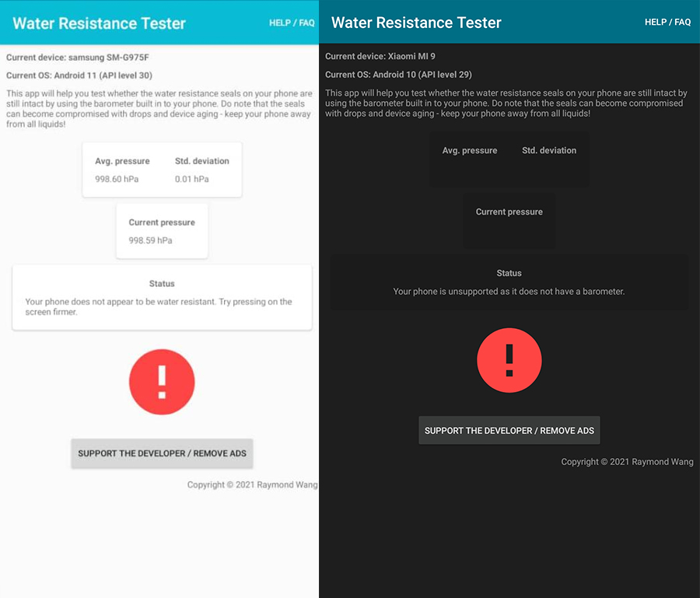
Task: Select the Water Resistance Tester title, light screen
Action: click(x=99, y=23)
